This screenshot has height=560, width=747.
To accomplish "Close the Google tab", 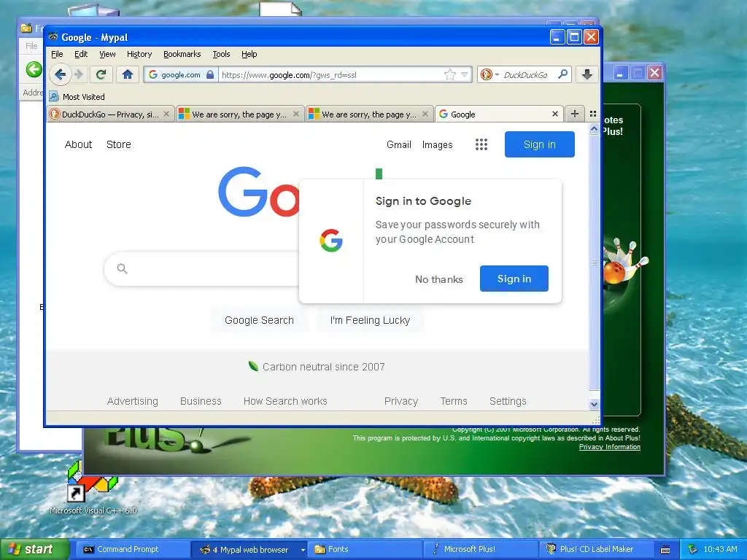I will pyautogui.click(x=554, y=114).
